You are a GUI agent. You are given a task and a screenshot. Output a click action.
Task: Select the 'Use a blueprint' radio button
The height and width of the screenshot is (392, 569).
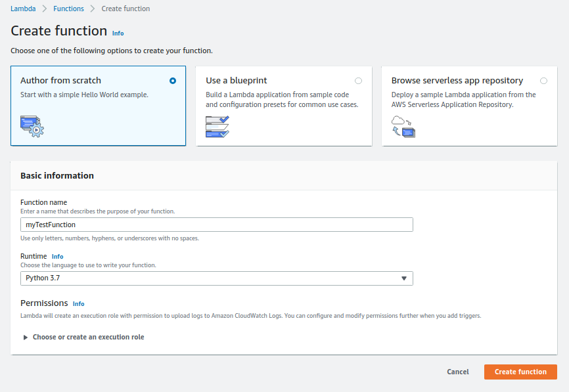[358, 79]
